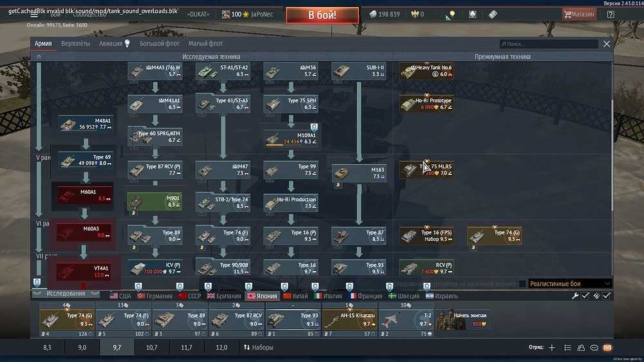
Task: Open the wrench repair icon above crew slots
Action: (x=575, y=296)
